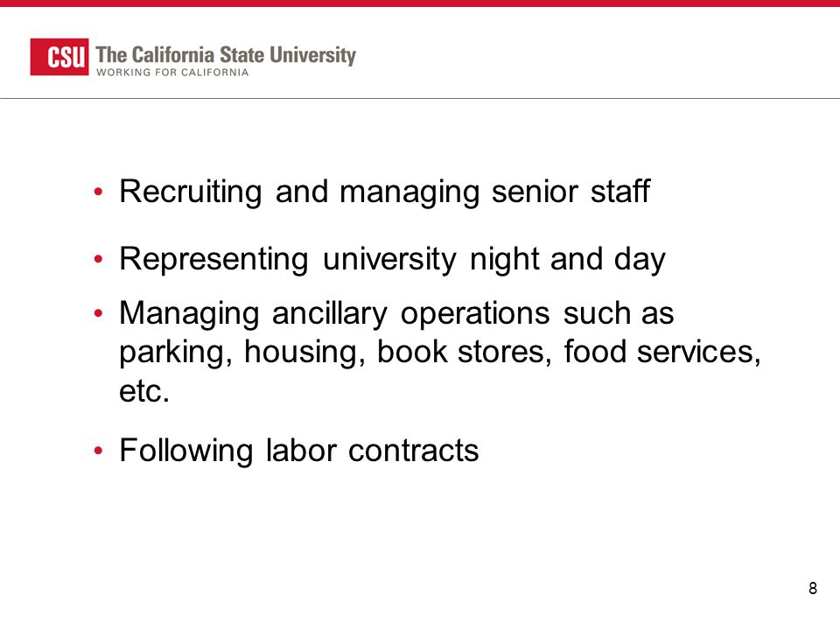Click the bullet before Following labor contracts

(x=98, y=451)
